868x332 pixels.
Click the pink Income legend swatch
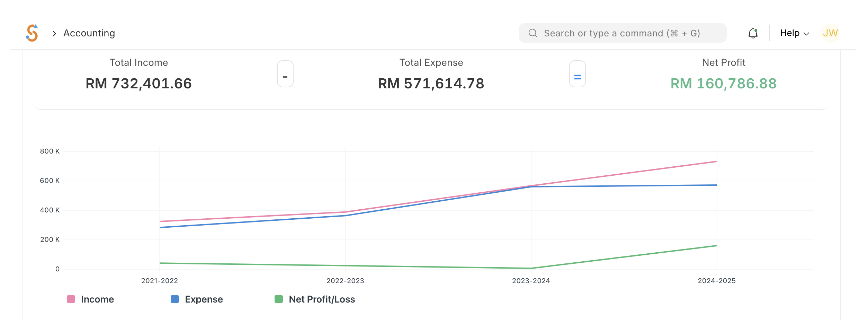tap(71, 299)
